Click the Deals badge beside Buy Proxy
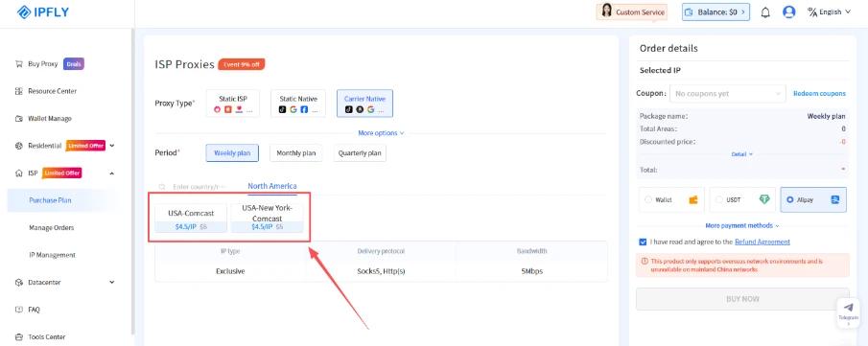Image resolution: width=868 pixels, height=346 pixels. point(74,64)
